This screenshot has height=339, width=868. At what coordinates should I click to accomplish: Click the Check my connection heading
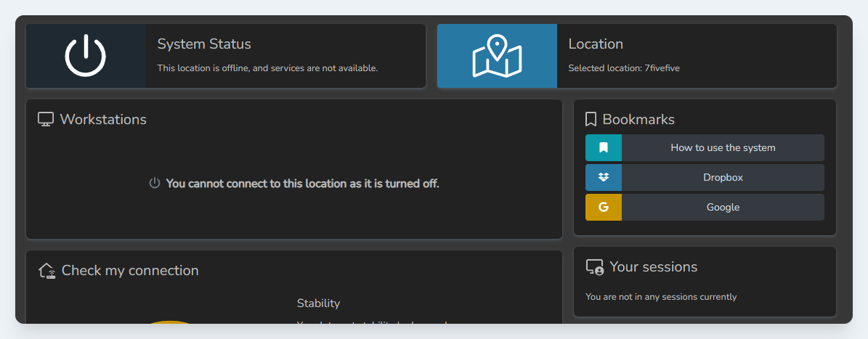130,271
